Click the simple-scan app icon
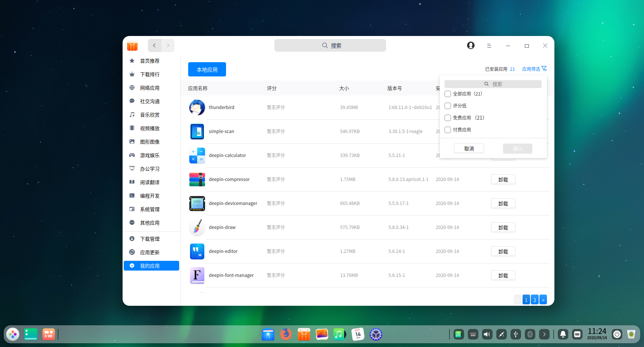The image size is (644, 347). (x=197, y=132)
